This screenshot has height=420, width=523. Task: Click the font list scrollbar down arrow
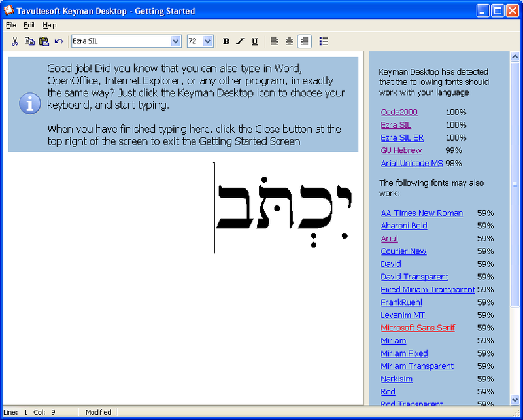tap(515, 400)
